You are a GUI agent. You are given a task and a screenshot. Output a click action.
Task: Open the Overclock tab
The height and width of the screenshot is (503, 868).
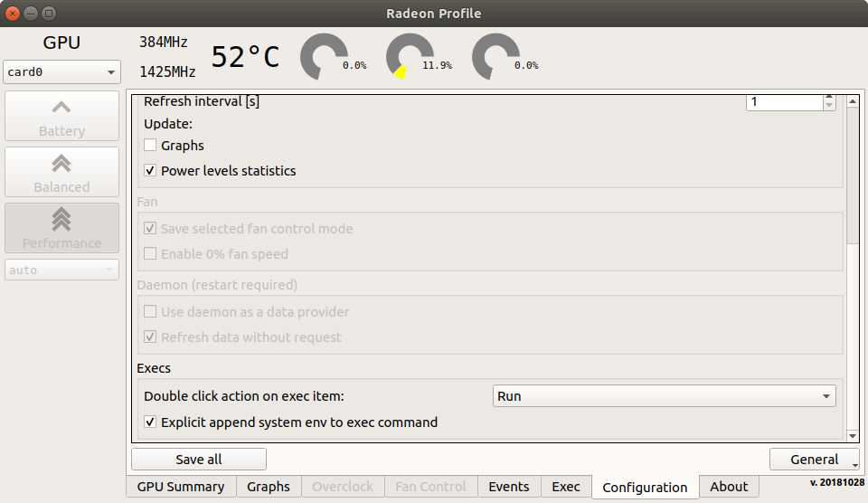click(343, 487)
